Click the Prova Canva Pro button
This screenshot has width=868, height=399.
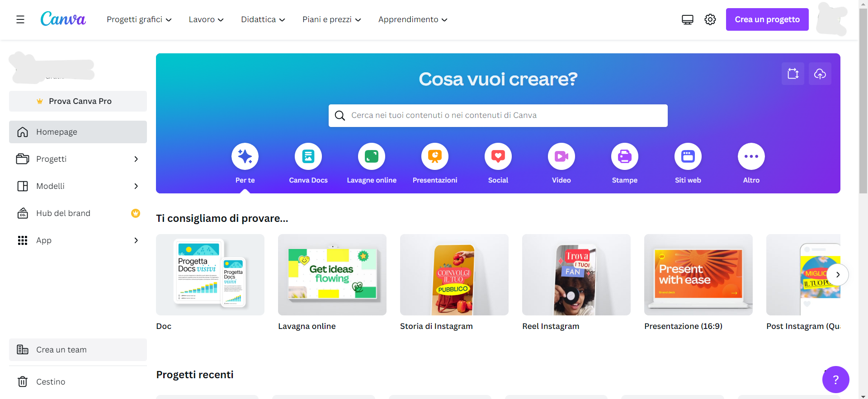78,101
